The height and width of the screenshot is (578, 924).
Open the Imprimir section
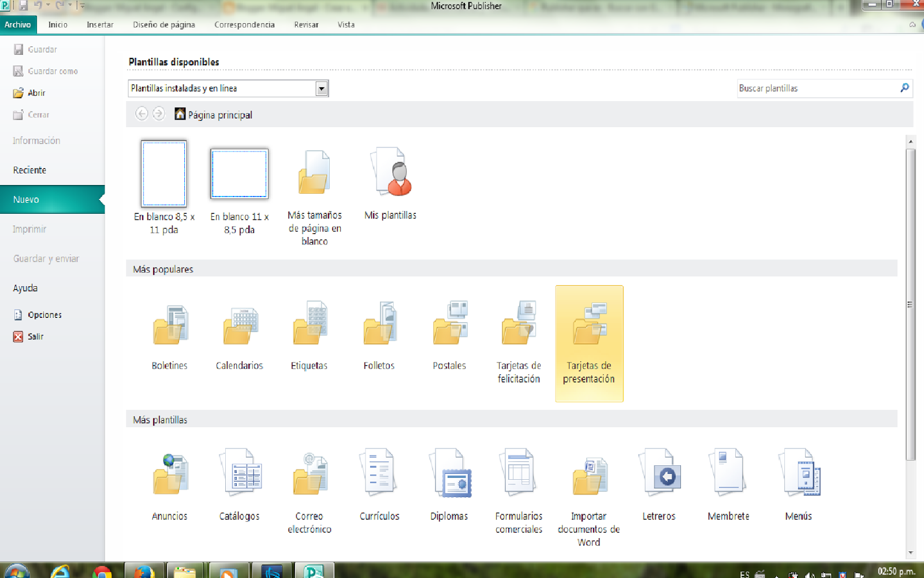[x=29, y=229]
